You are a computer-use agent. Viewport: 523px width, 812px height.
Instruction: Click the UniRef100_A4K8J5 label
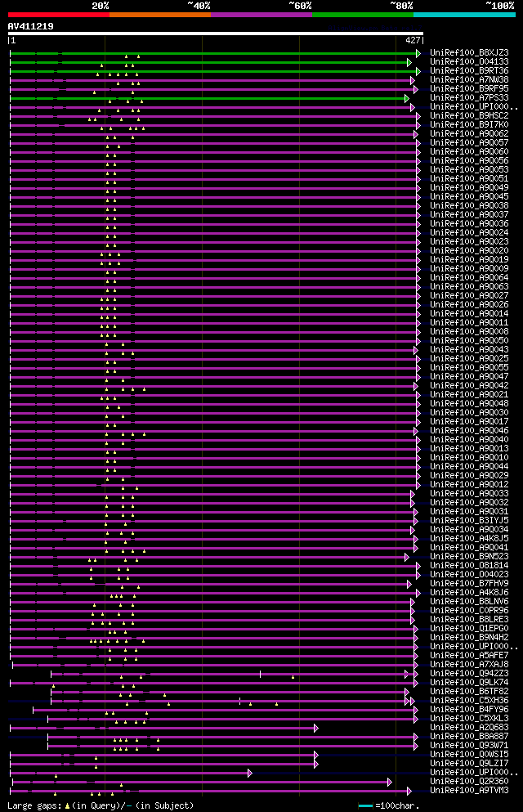(469, 539)
